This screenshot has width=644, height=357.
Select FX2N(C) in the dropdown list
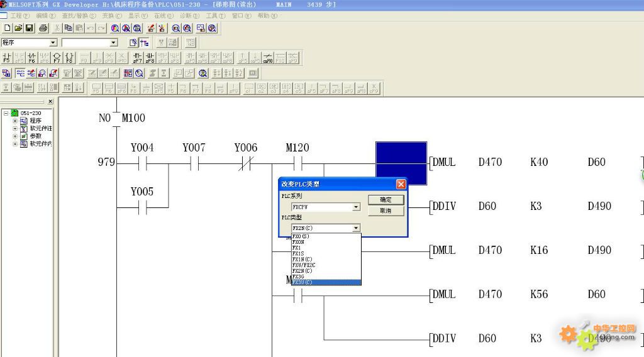click(x=326, y=271)
